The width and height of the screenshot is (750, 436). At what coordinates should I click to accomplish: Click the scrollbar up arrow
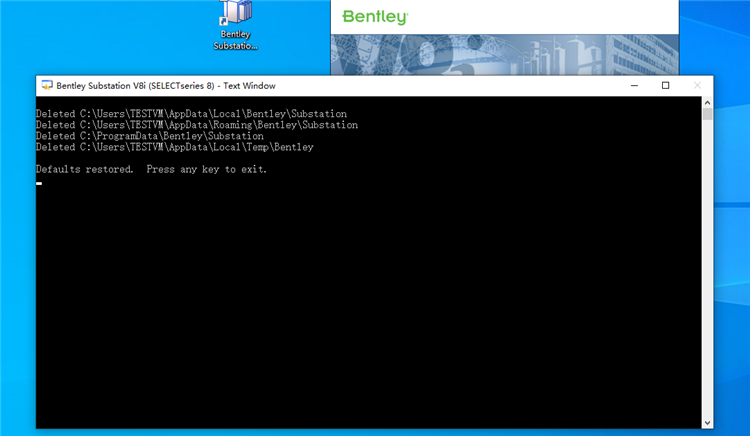click(x=707, y=102)
